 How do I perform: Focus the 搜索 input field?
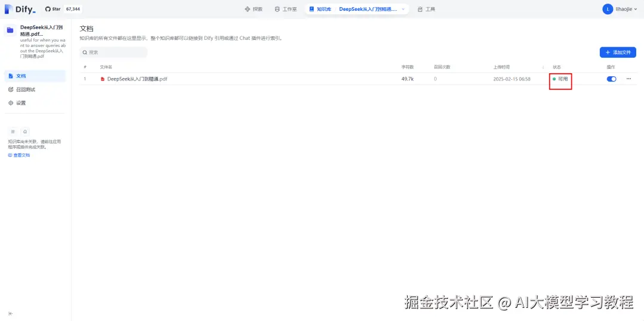pyautogui.click(x=113, y=52)
